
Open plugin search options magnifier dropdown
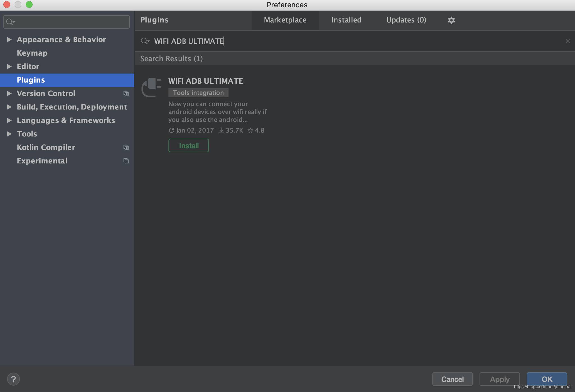(145, 41)
